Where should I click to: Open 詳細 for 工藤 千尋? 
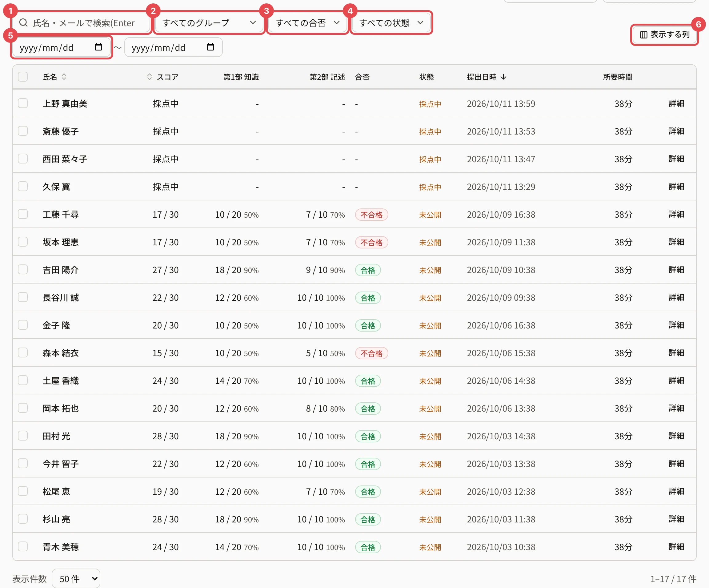[x=676, y=214]
